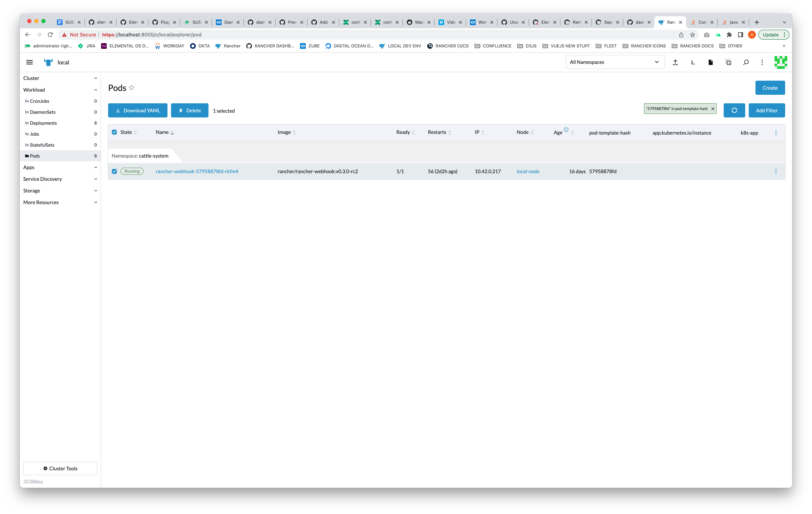Open the resource search magnifier icon
Screen dimensions: 812x514
(x=746, y=62)
